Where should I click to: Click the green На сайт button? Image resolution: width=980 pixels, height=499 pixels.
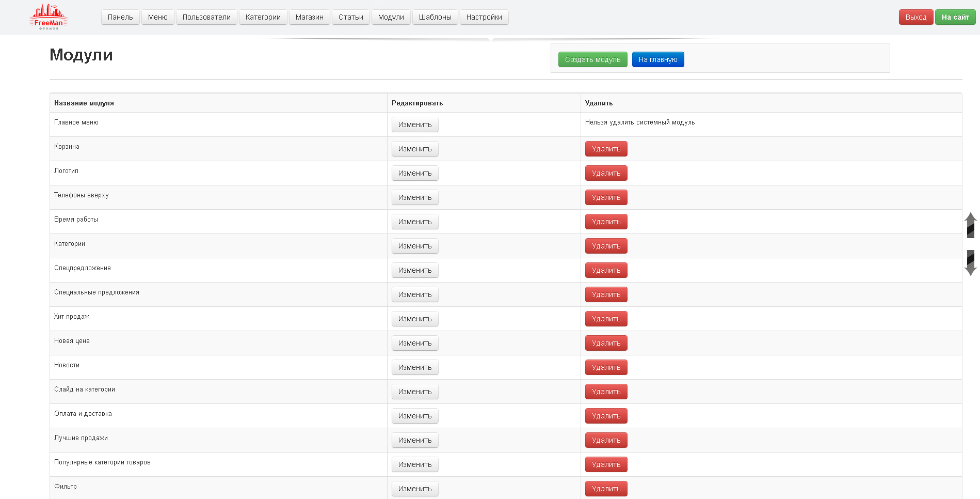(x=955, y=17)
